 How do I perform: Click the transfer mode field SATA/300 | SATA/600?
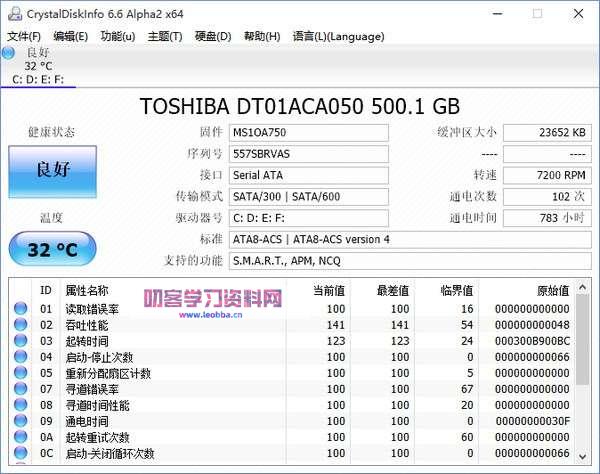pos(309,197)
